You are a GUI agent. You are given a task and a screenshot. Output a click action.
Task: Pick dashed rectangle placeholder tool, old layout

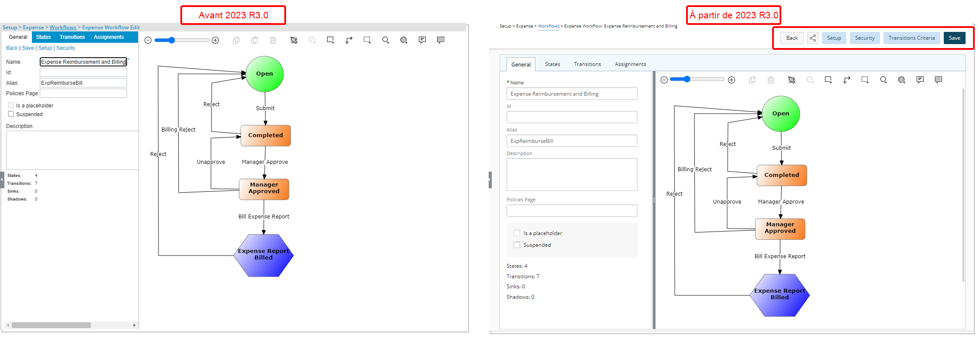[x=367, y=40]
